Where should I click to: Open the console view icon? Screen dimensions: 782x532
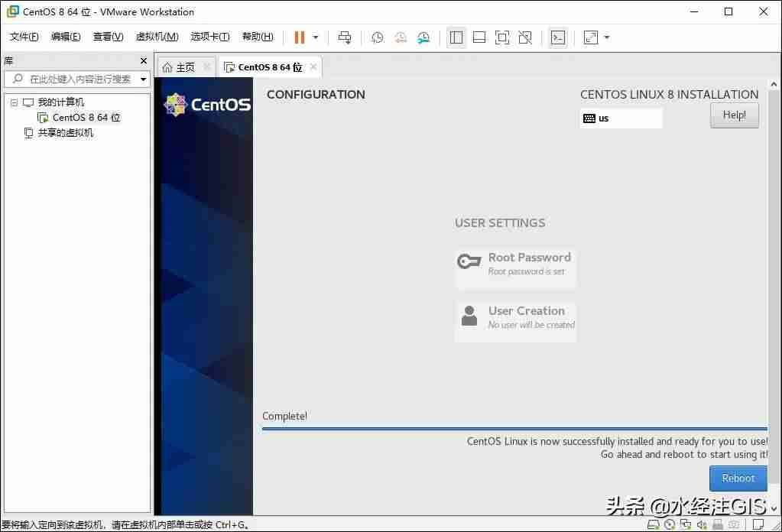558,37
